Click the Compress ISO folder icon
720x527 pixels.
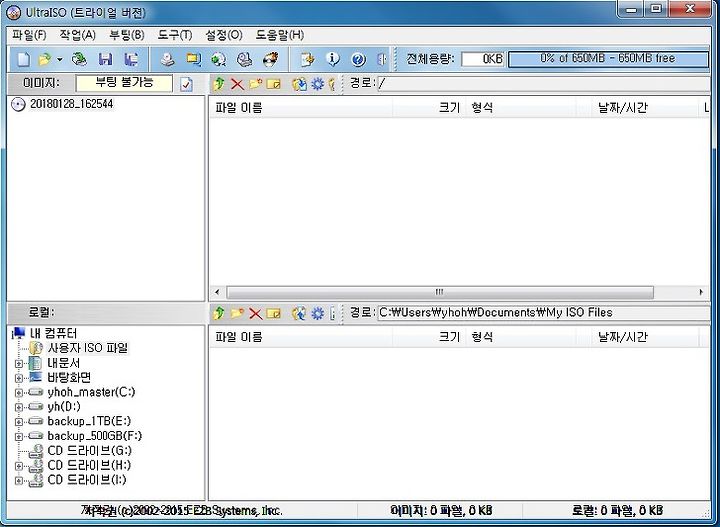pyautogui.click(x=193, y=59)
